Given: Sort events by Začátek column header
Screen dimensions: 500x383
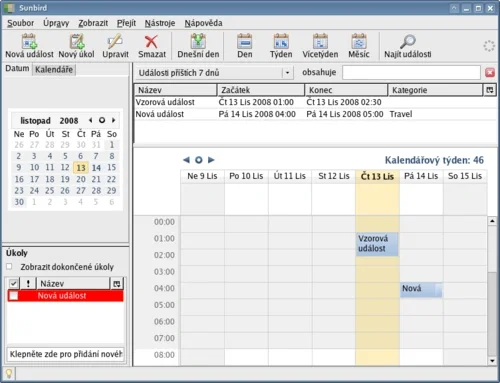Looking at the screenshot, I should click(x=261, y=90).
